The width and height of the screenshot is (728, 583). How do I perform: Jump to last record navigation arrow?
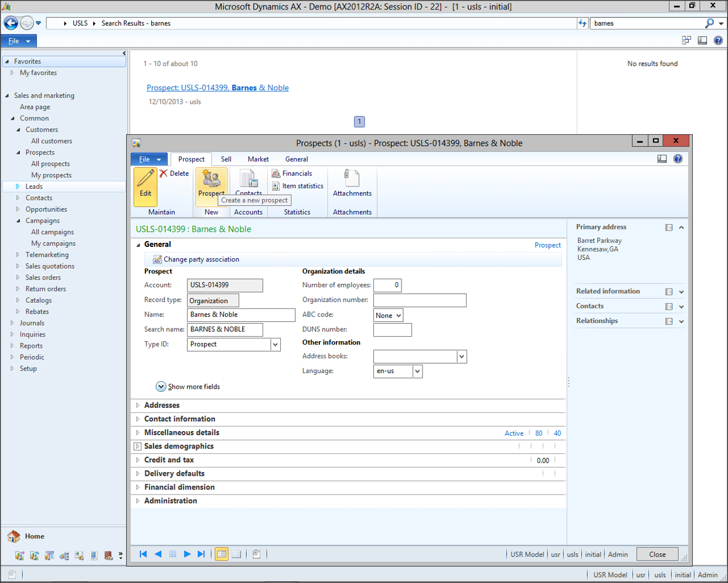click(202, 554)
